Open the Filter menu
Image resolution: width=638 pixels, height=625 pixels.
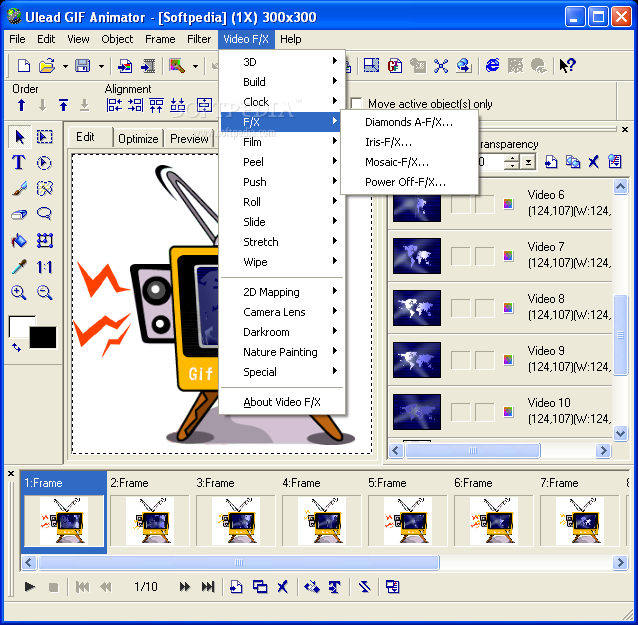(199, 39)
